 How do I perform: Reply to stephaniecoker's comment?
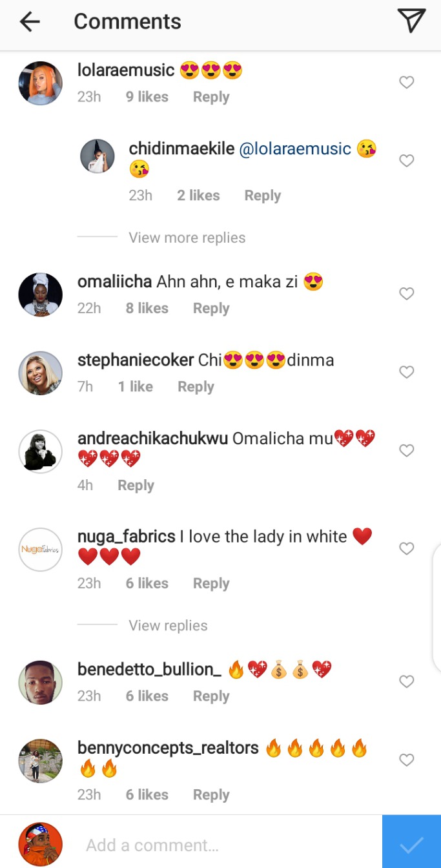click(x=196, y=387)
